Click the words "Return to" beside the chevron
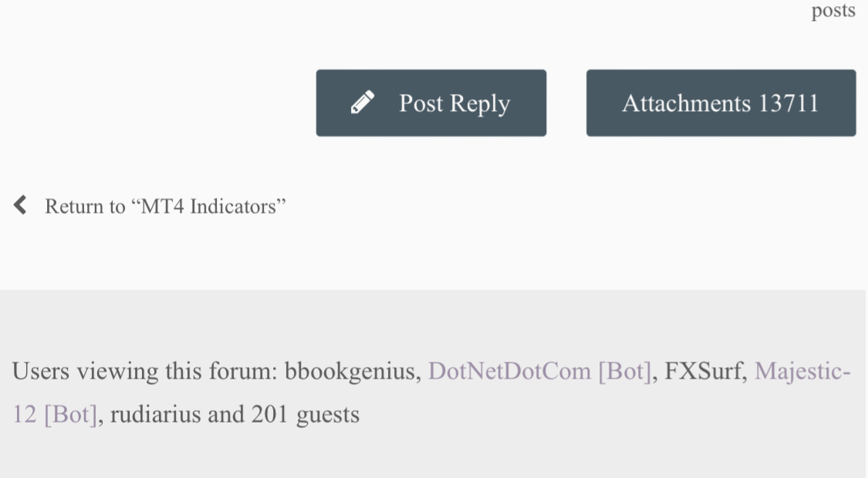This screenshot has width=868, height=478. (86, 207)
